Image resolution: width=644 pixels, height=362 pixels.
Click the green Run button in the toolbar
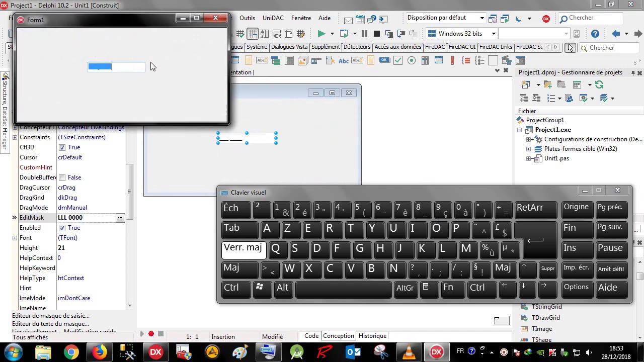pos(321,34)
